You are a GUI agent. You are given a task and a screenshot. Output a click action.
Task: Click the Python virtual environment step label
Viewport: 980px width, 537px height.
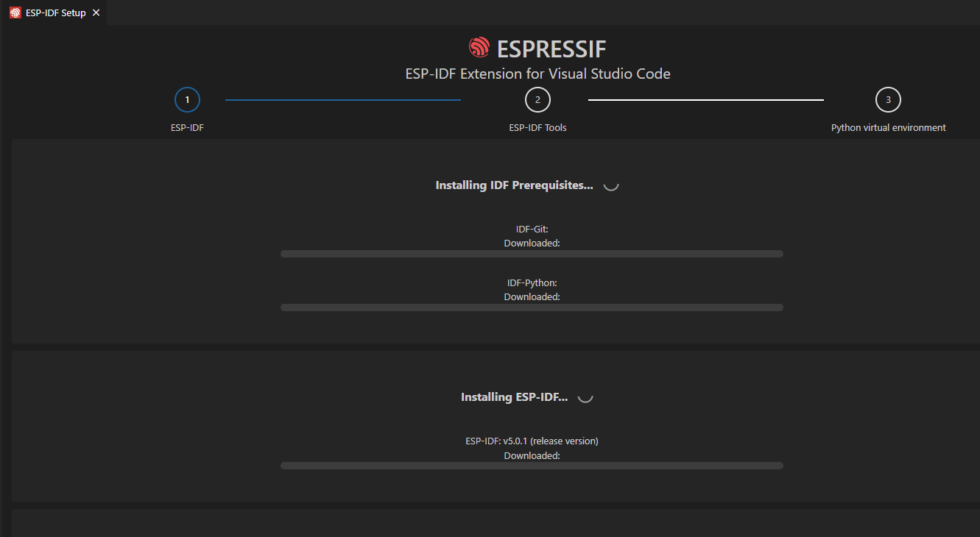(888, 127)
